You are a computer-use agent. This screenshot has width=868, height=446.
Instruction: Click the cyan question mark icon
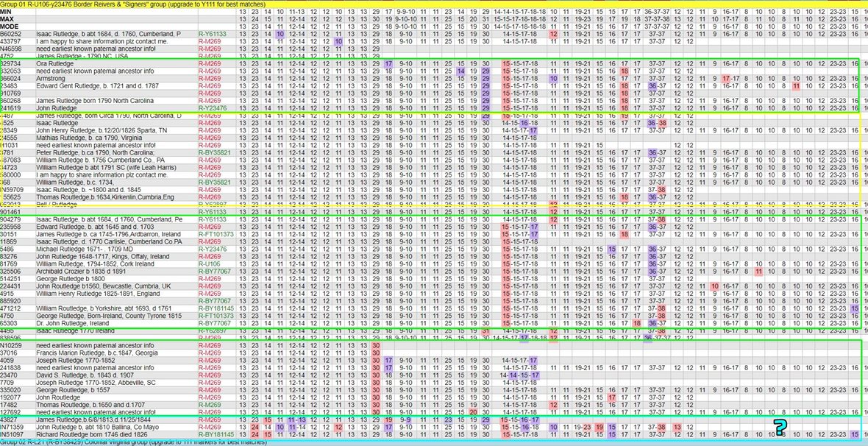[x=780, y=427]
